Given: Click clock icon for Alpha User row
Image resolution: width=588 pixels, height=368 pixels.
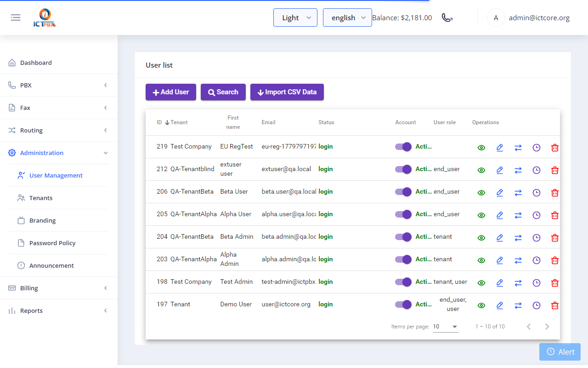Looking at the screenshot, I should (x=537, y=215).
